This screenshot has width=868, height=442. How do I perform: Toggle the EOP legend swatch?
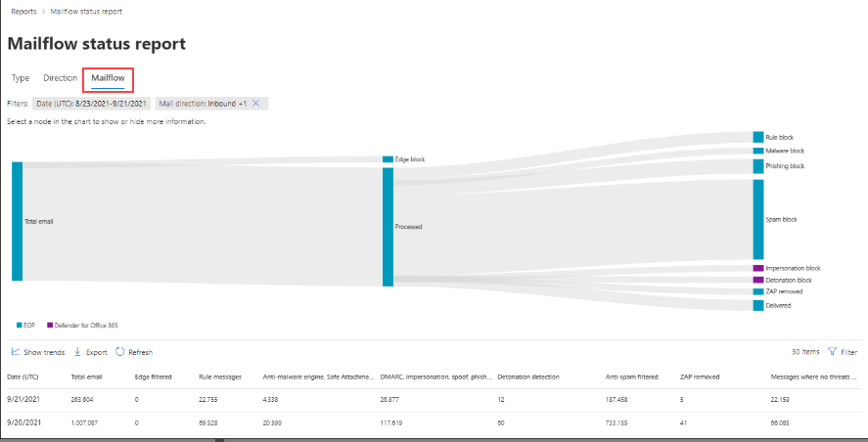coord(20,325)
